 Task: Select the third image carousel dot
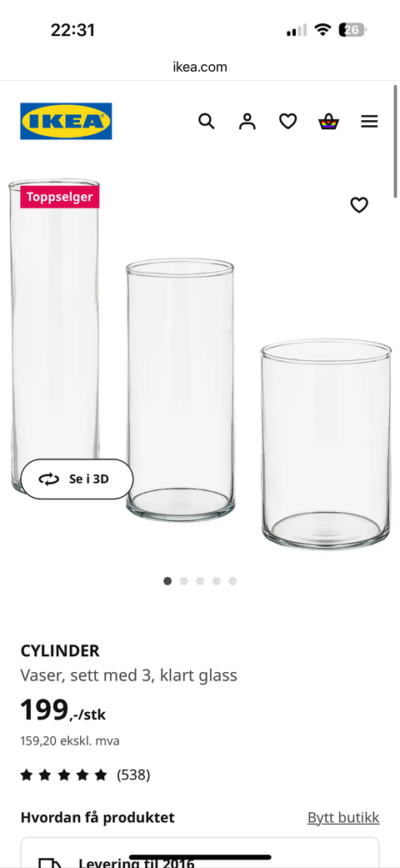pos(200,580)
